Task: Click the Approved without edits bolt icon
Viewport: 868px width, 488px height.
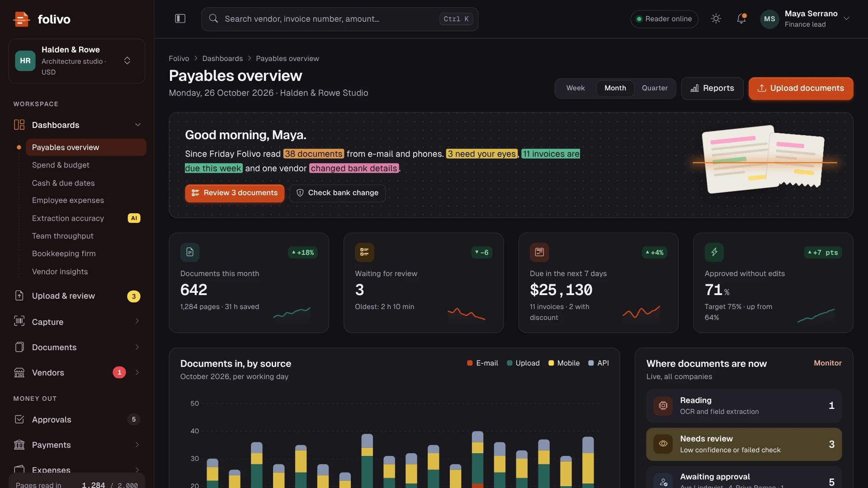Action: [714, 252]
